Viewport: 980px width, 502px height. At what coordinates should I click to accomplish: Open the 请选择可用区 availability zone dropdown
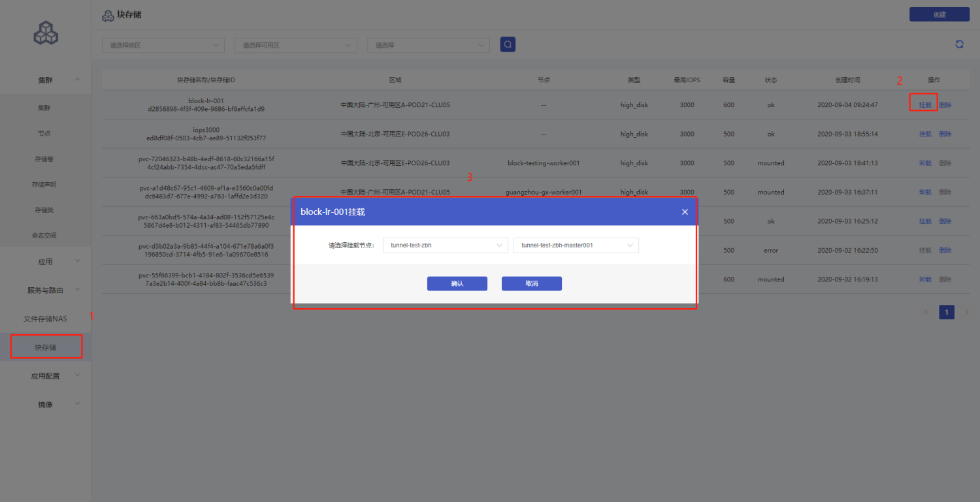point(295,45)
